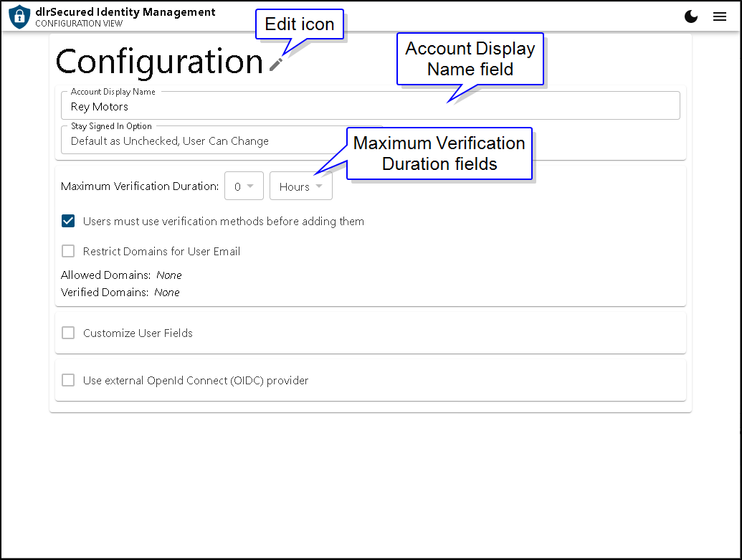This screenshot has height=560, width=742.
Task: Uncheck Users must use verification methods checkbox
Action: tap(68, 222)
